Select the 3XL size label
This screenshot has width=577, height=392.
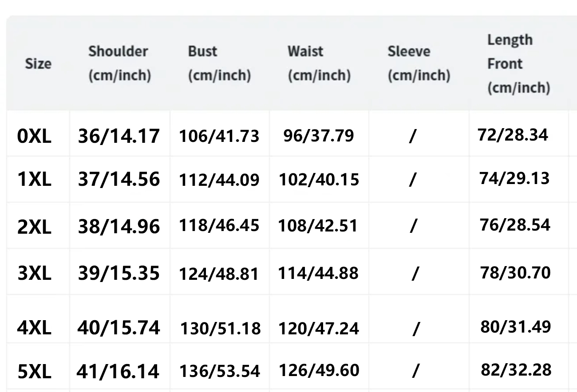click(x=34, y=273)
